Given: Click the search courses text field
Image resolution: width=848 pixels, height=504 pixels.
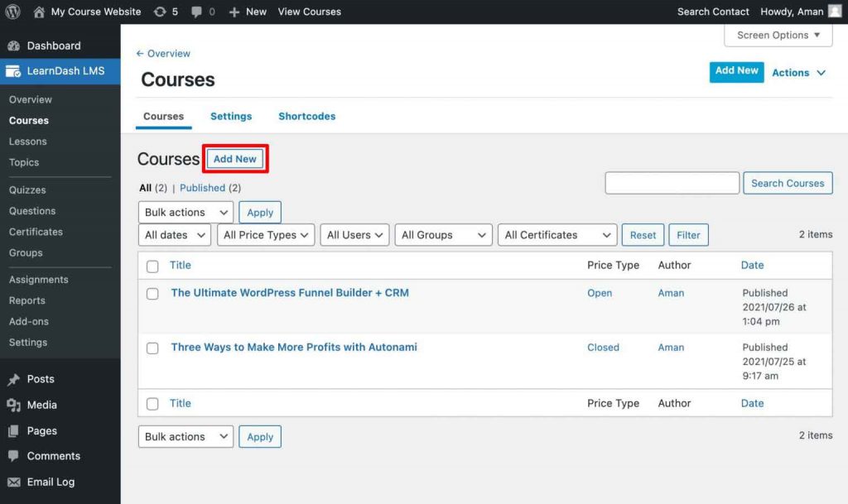Looking at the screenshot, I should coord(672,183).
